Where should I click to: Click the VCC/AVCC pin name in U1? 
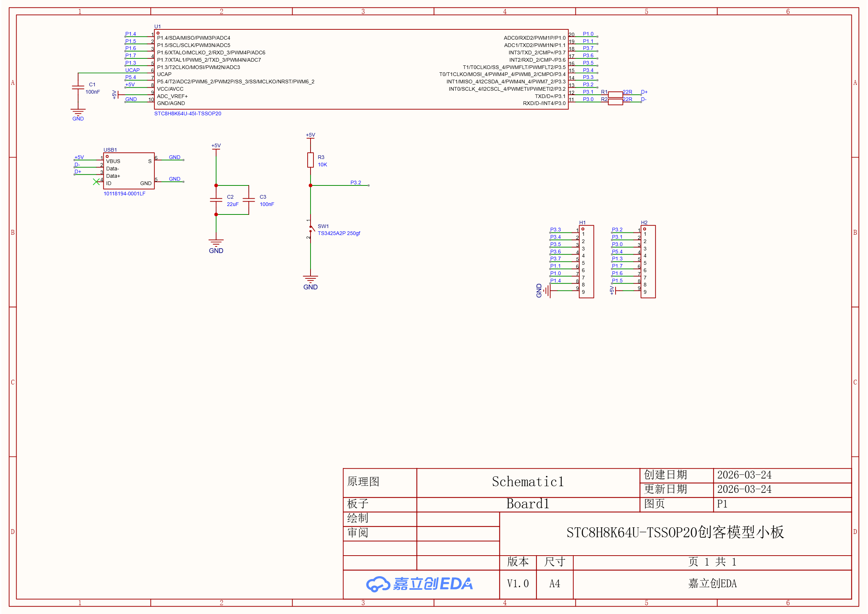point(170,89)
